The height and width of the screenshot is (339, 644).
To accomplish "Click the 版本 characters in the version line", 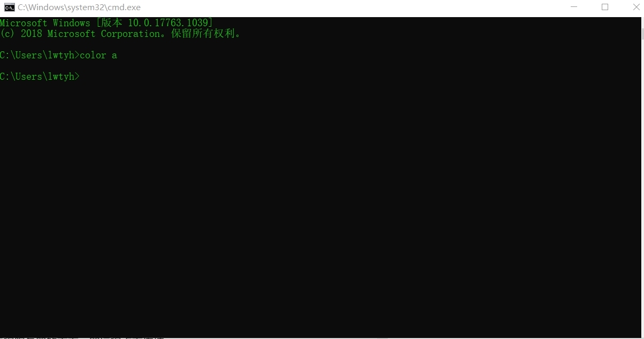I will pyautogui.click(x=111, y=23).
